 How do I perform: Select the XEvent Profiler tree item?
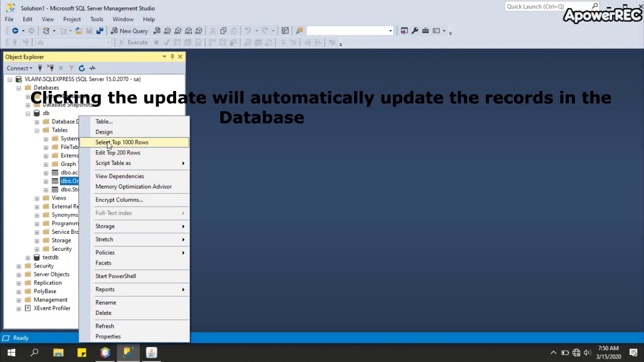[52, 308]
